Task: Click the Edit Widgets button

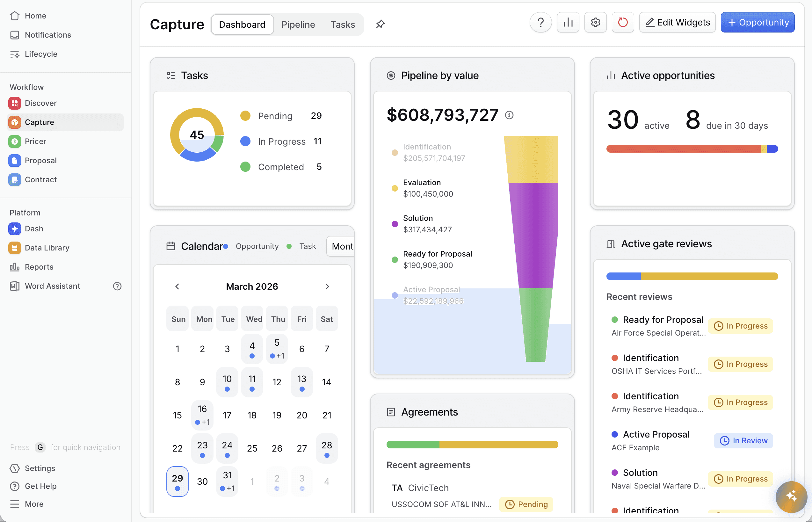Action: coord(677,23)
